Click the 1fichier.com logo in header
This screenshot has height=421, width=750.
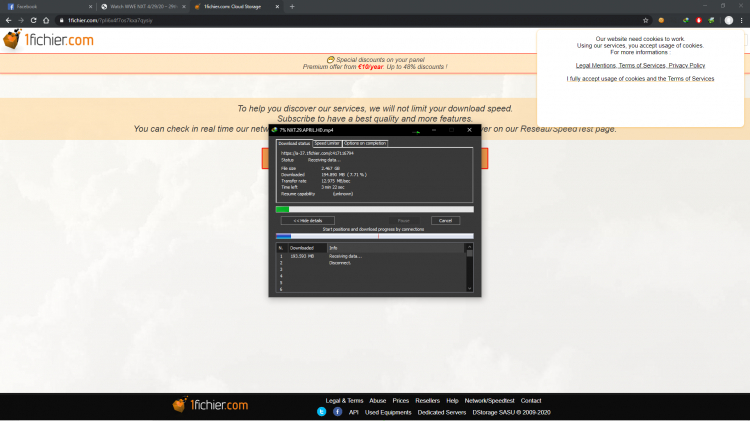pos(48,40)
